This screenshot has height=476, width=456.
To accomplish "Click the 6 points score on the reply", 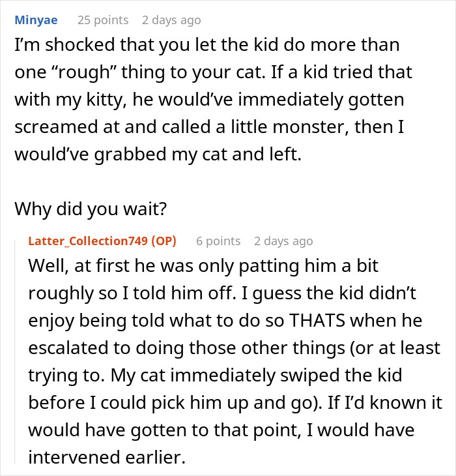I will [218, 241].
